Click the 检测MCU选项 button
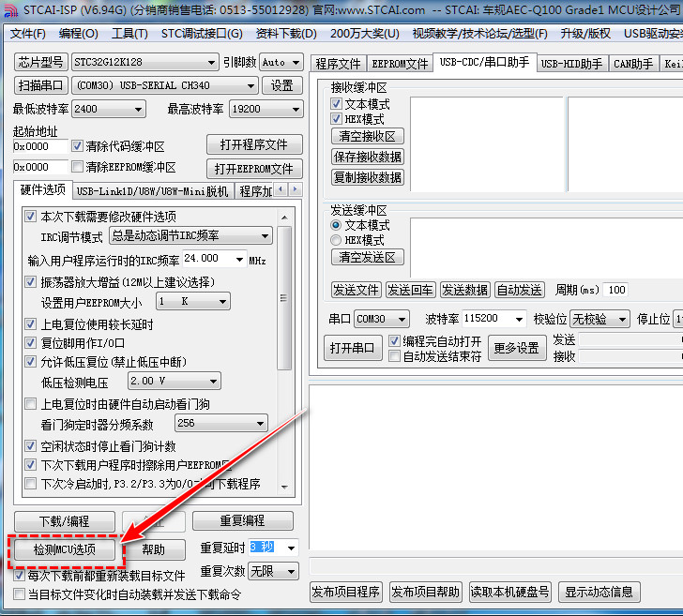Image resolution: width=683 pixels, height=616 pixels. click(65, 549)
